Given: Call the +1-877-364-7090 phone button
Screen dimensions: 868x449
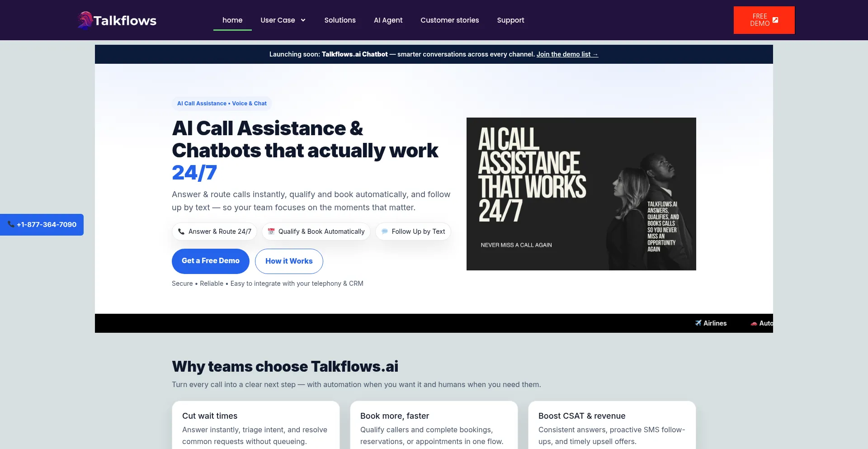Looking at the screenshot, I should [42, 225].
